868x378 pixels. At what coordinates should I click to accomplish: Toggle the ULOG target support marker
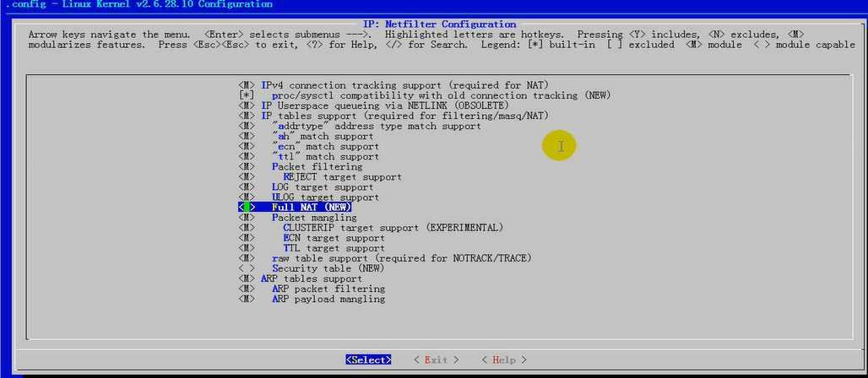coord(247,197)
